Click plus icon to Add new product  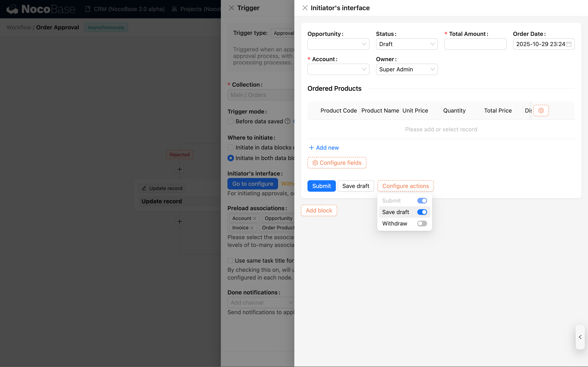point(312,148)
